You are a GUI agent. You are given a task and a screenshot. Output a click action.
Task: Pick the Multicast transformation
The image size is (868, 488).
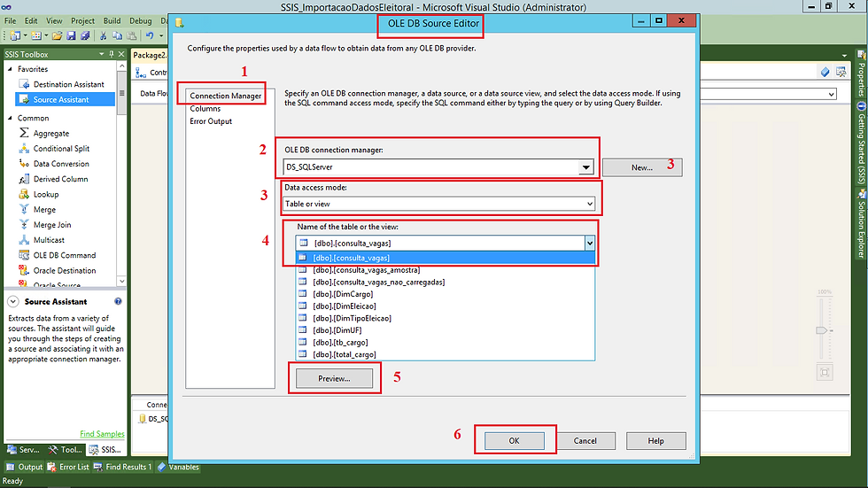click(49, 240)
